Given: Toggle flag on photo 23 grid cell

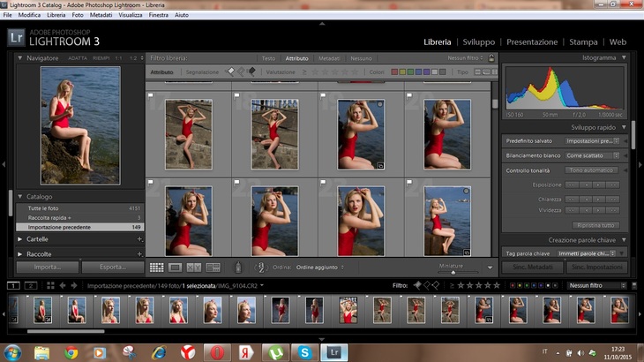Looking at the screenshot, I should click(x=323, y=182).
